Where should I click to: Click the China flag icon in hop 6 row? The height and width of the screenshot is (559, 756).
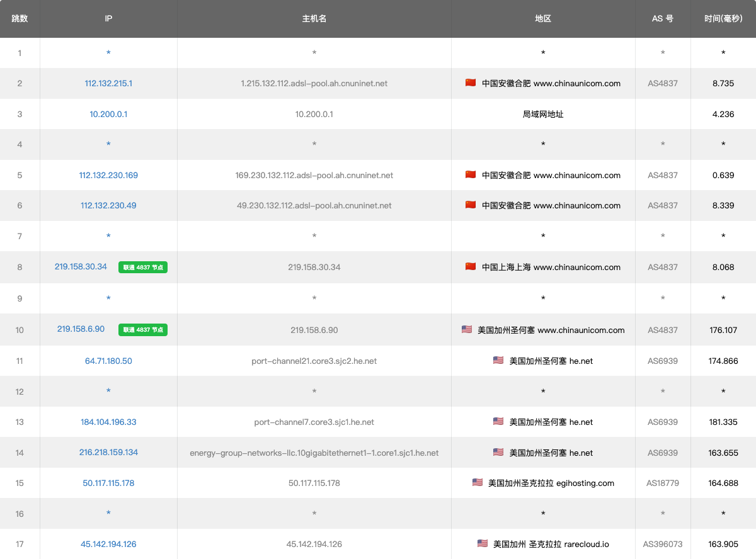coord(471,205)
